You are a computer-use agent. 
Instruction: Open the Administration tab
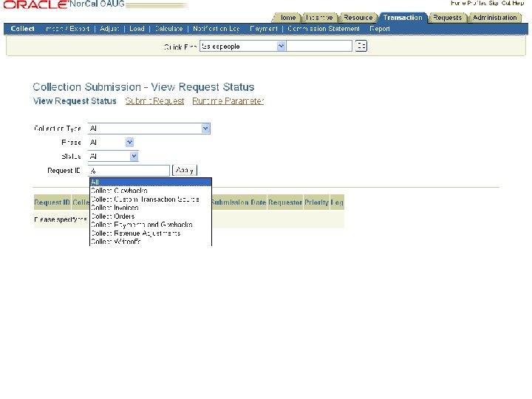[494, 18]
